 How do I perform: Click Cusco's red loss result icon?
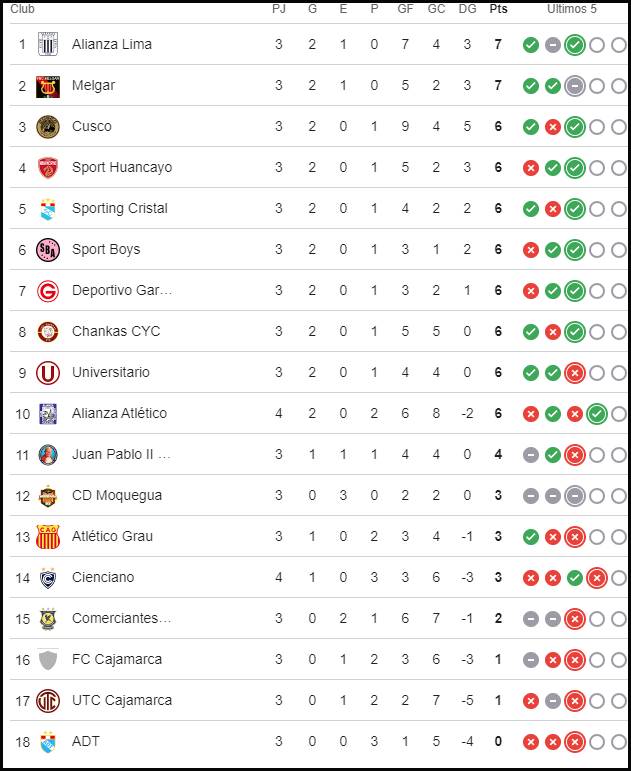(x=553, y=127)
